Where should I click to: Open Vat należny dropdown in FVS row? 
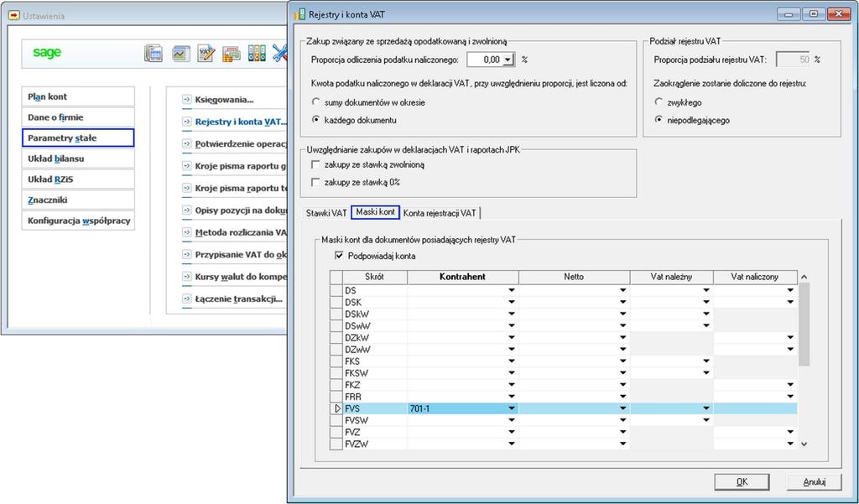pyautogui.click(x=706, y=408)
